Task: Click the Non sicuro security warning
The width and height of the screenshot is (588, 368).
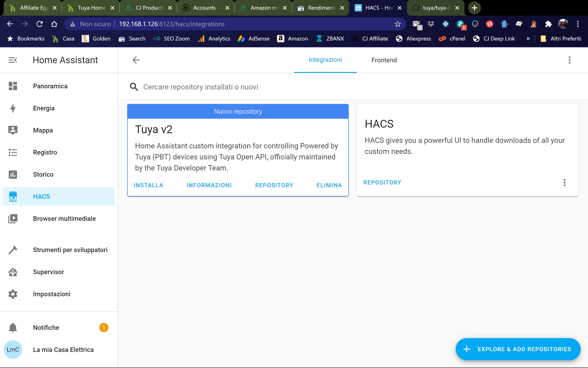Action: point(90,24)
